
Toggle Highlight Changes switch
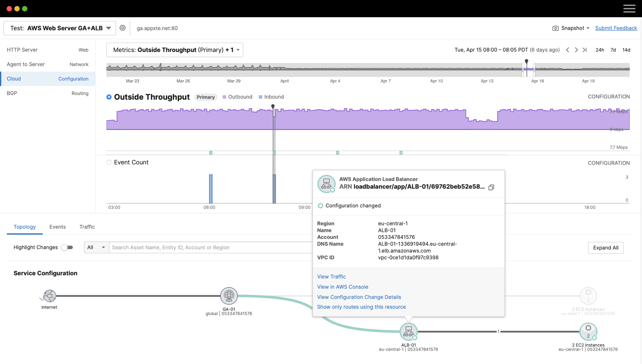coord(67,248)
